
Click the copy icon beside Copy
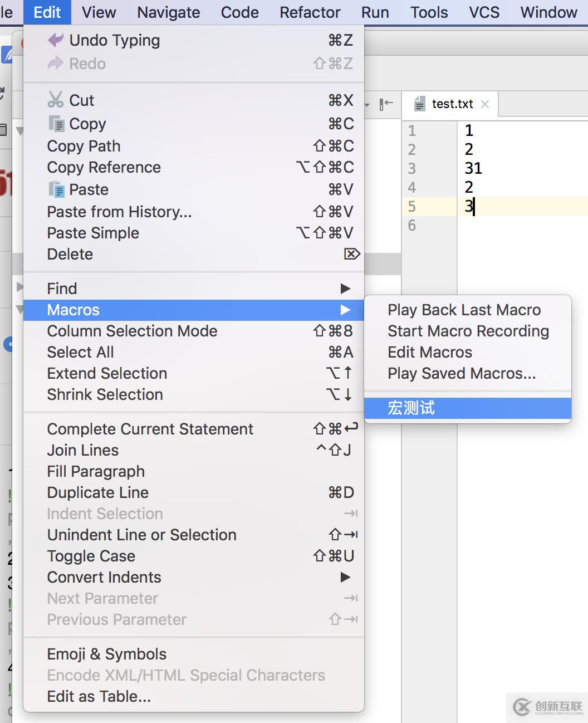[x=56, y=123]
